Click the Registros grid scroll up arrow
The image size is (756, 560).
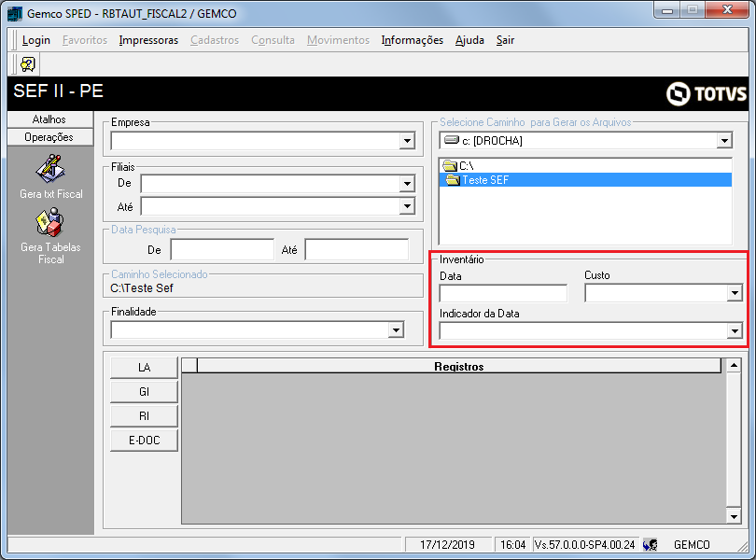[734, 366]
